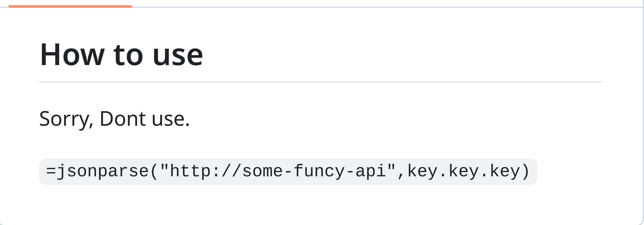Click the word "How" in the heading

click(71, 55)
